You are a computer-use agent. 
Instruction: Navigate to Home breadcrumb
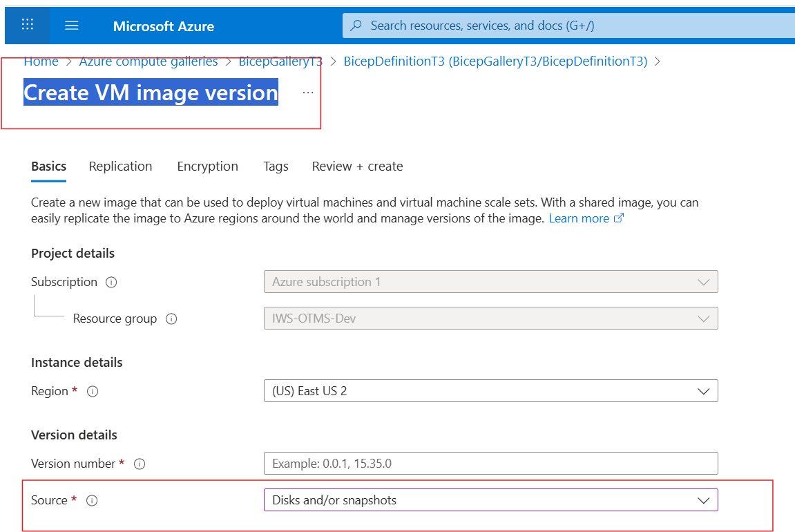pos(41,61)
